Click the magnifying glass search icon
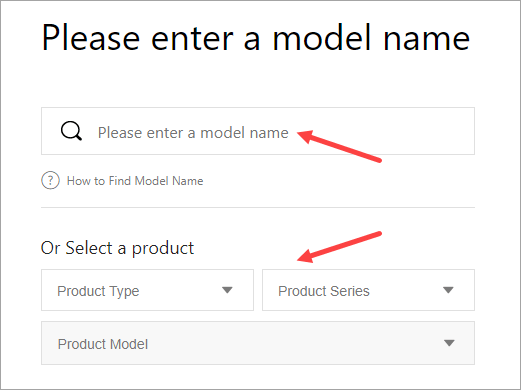 point(71,131)
